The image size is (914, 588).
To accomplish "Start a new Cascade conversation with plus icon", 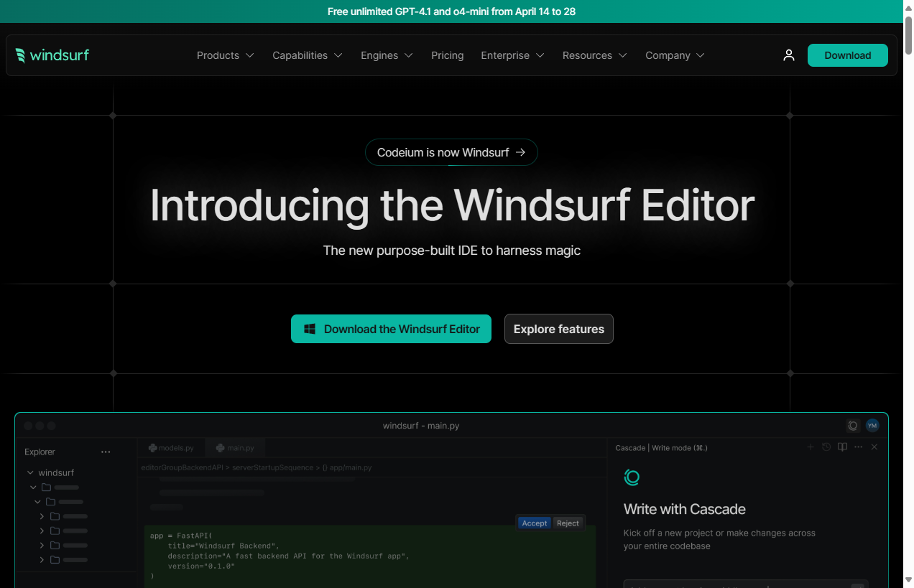I will point(811,447).
